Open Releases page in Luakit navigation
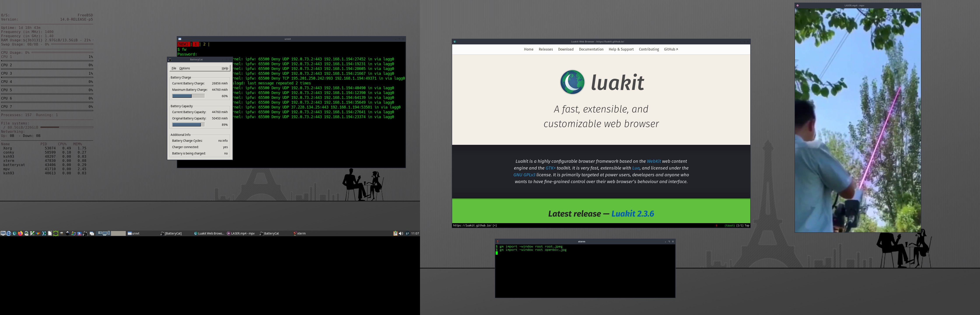Screen dimensions: 980x315 546,49
